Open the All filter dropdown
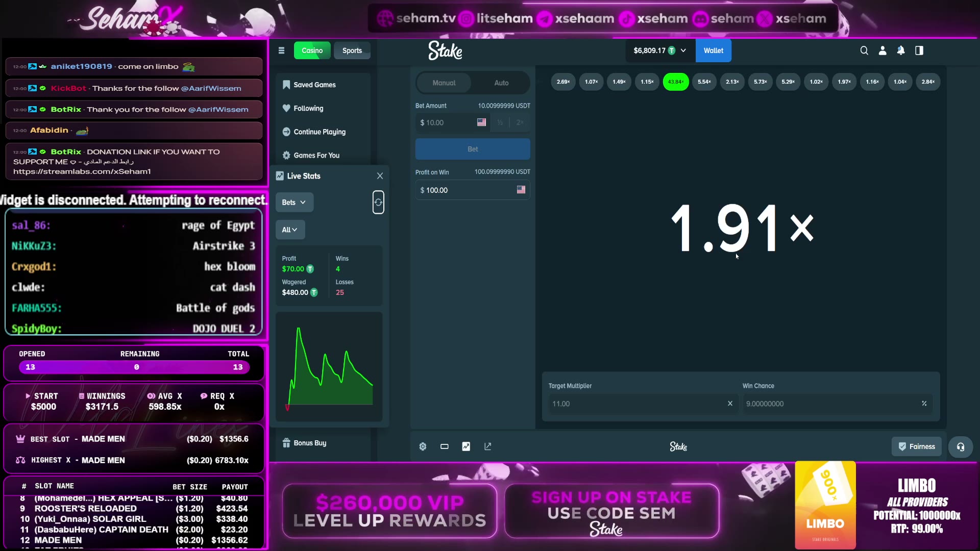Viewport: 980px width, 551px height. click(x=290, y=230)
